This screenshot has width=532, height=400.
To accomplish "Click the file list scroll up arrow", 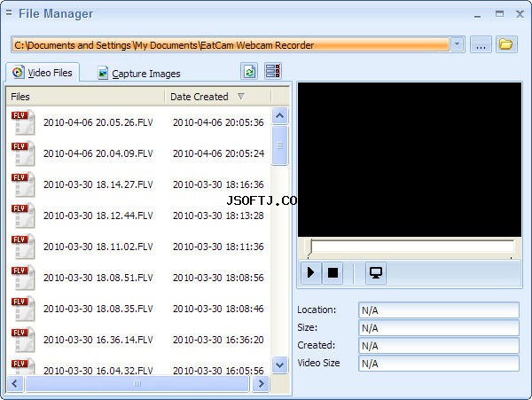I will pyautogui.click(x=279, y=116).
